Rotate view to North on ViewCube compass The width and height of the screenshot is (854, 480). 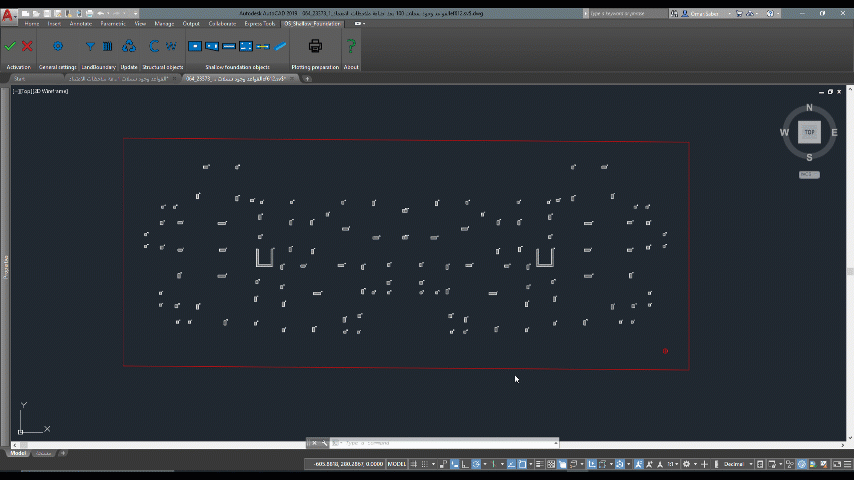pos(809,107)
